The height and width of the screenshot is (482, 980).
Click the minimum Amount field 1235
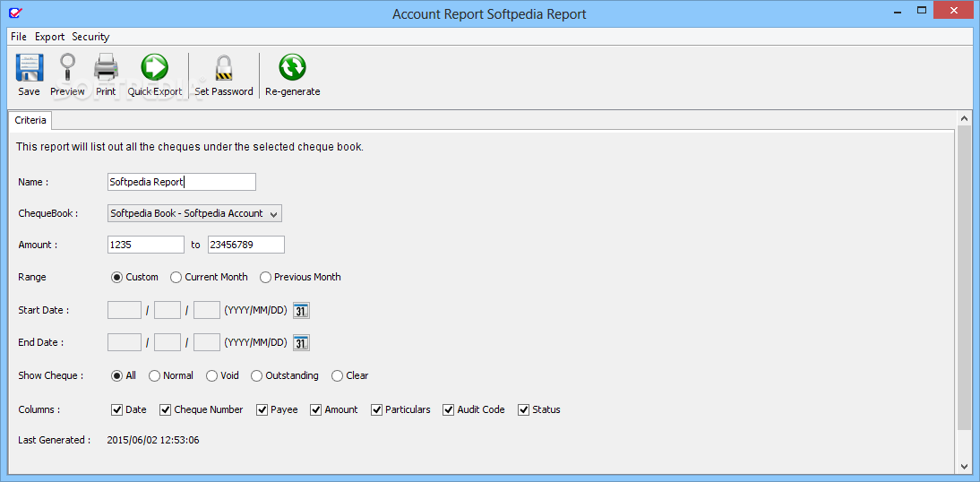coord(146,245)
